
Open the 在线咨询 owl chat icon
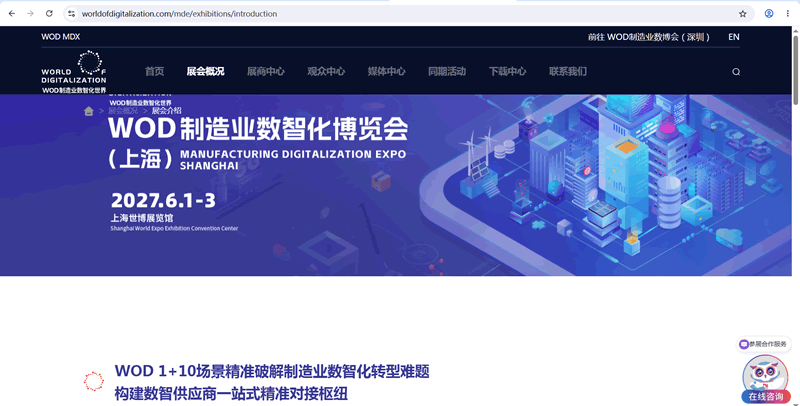(x=765, y=380)
